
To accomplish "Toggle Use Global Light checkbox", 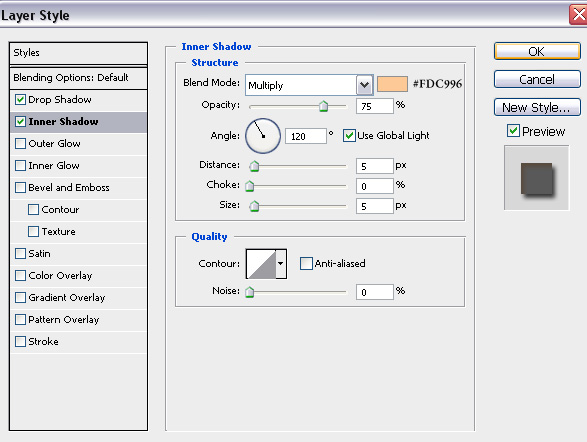I will [349, 135].
